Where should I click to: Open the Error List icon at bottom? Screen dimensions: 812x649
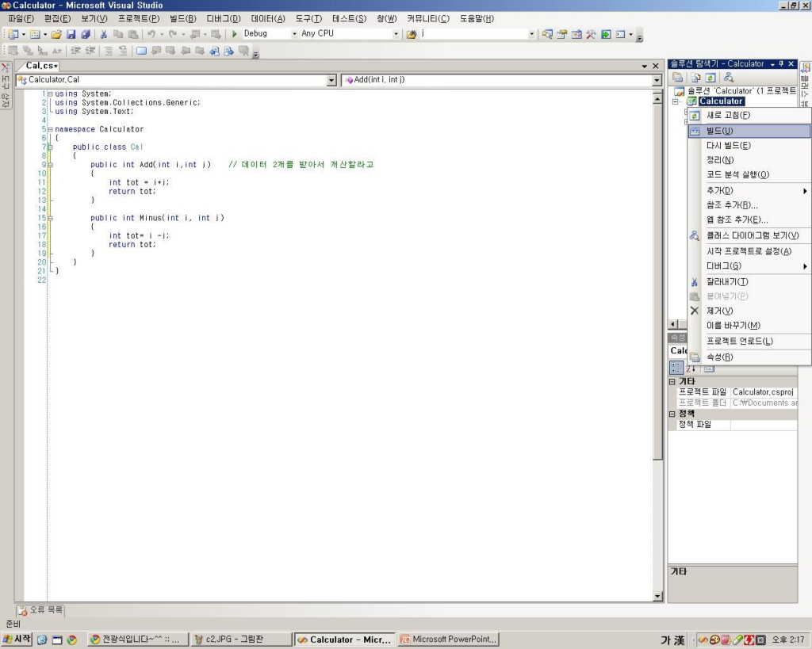(x=22, y=611)
